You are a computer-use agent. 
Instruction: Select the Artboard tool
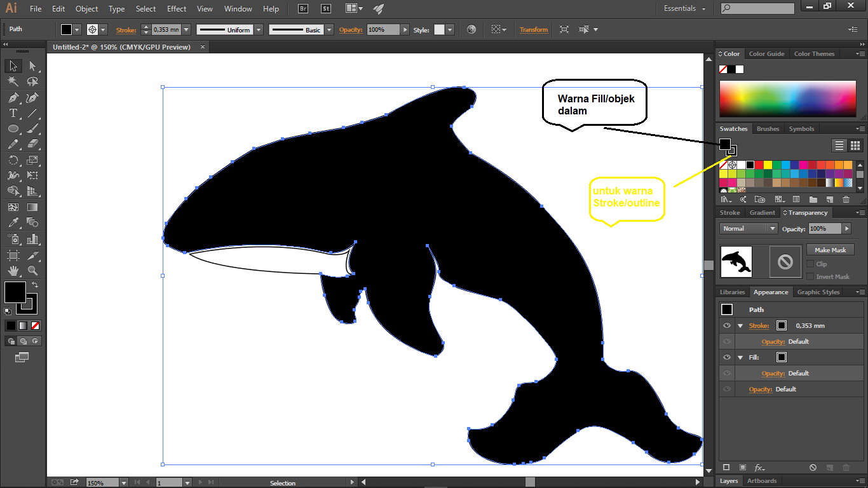coord(13,255)
